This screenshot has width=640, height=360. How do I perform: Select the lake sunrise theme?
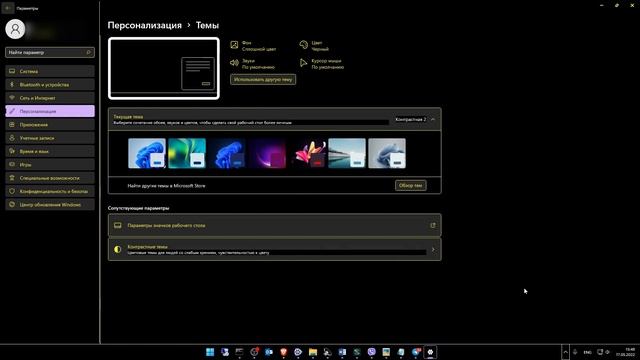point(347,153)
